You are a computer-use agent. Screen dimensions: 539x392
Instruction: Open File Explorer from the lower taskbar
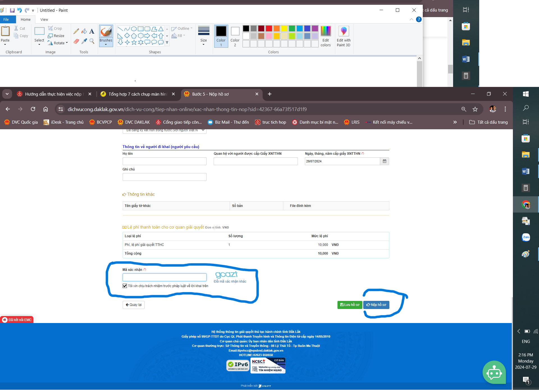526,155
